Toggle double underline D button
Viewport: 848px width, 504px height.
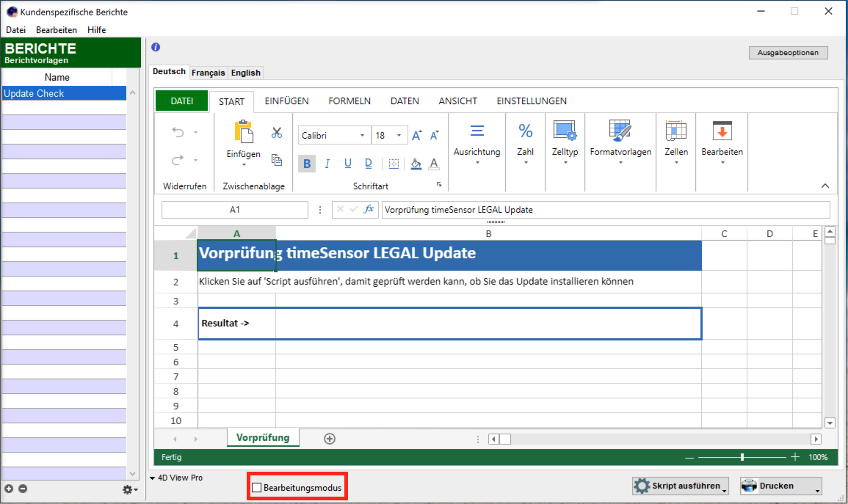point(369,164)
